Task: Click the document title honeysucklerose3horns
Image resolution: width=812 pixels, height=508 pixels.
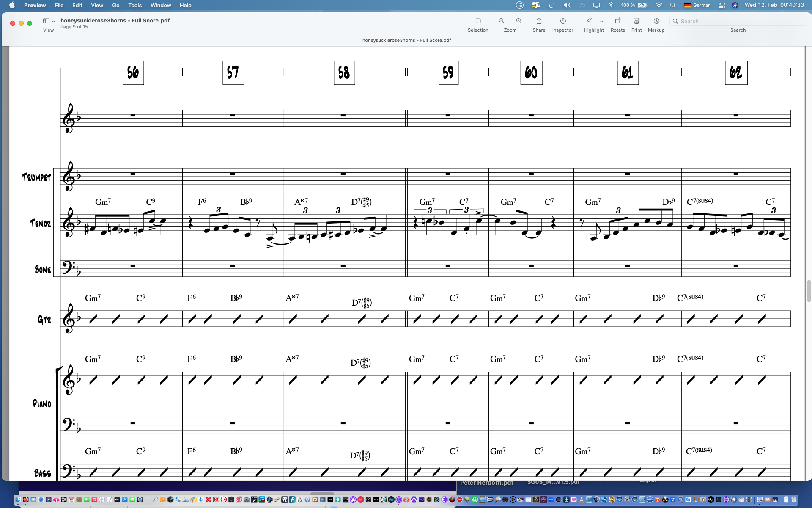Action: [x=115, y=20]
